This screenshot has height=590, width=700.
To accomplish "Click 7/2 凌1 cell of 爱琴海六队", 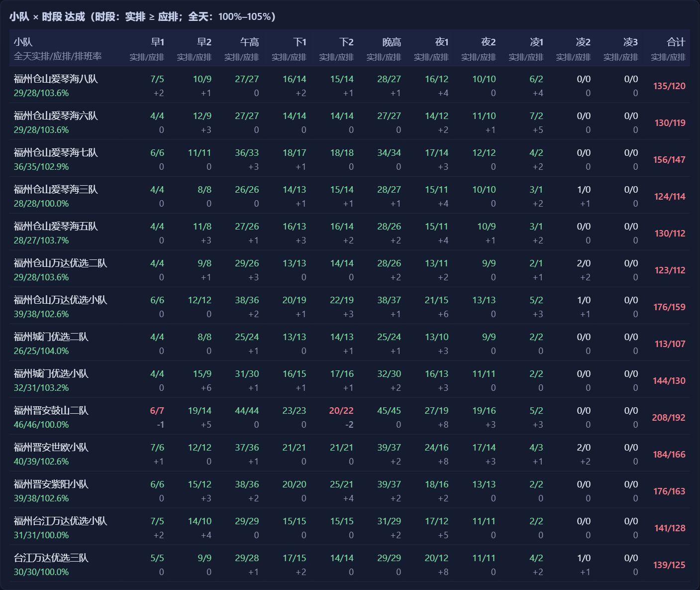I will [536, 116].
